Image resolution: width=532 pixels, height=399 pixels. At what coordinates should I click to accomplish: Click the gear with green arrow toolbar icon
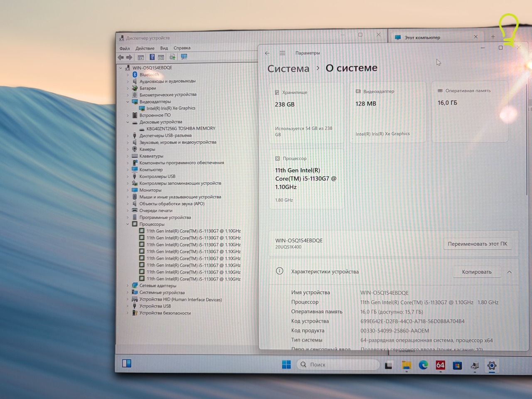[x=172, y=57]
